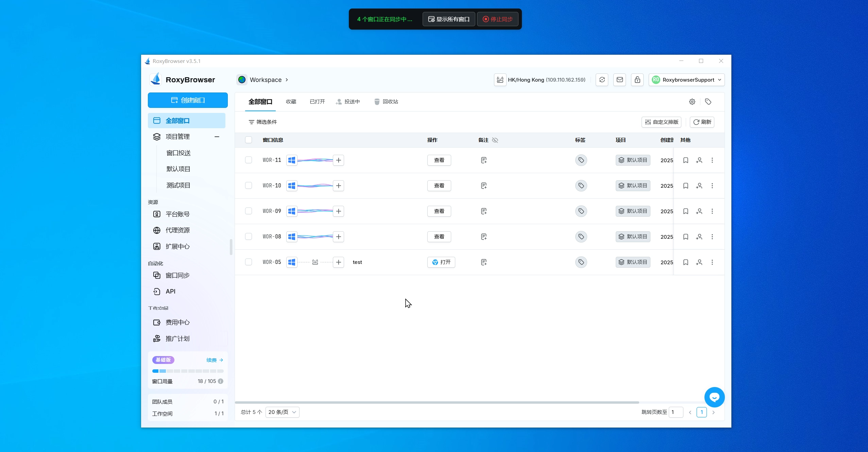Switch to the 已打开 tab
Viewport: 868px width, 452px height.
317,102
